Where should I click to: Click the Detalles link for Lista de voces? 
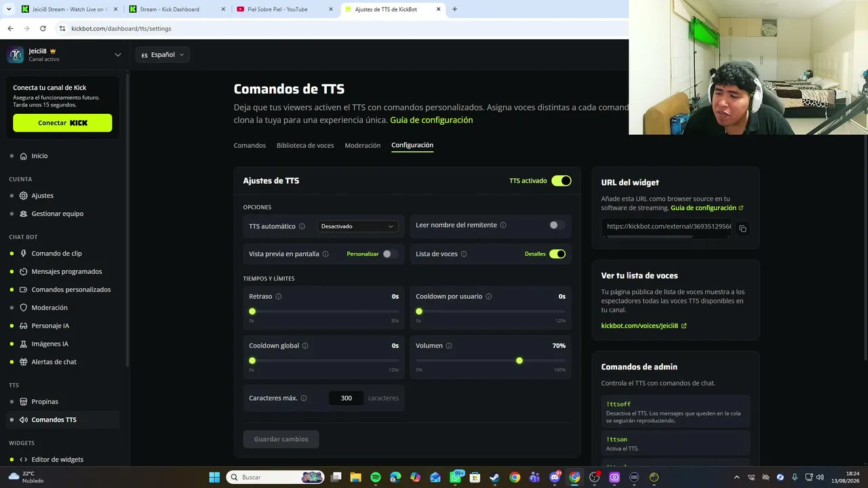535,254
